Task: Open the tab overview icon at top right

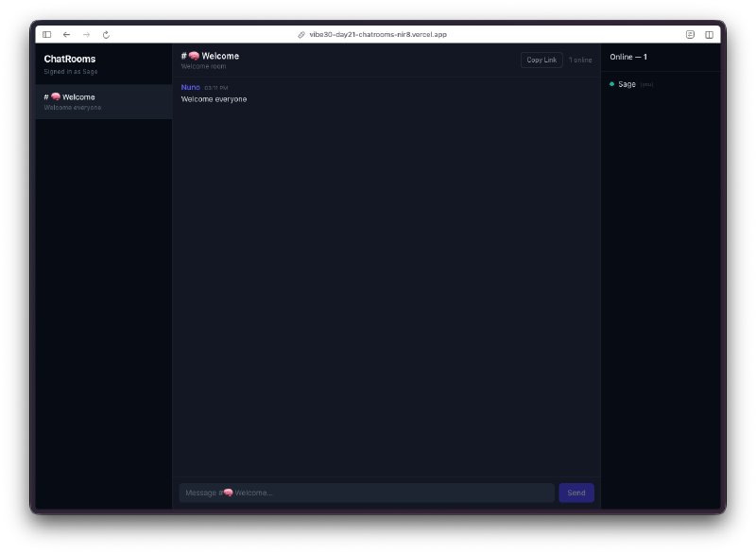Action: (710, 34)
